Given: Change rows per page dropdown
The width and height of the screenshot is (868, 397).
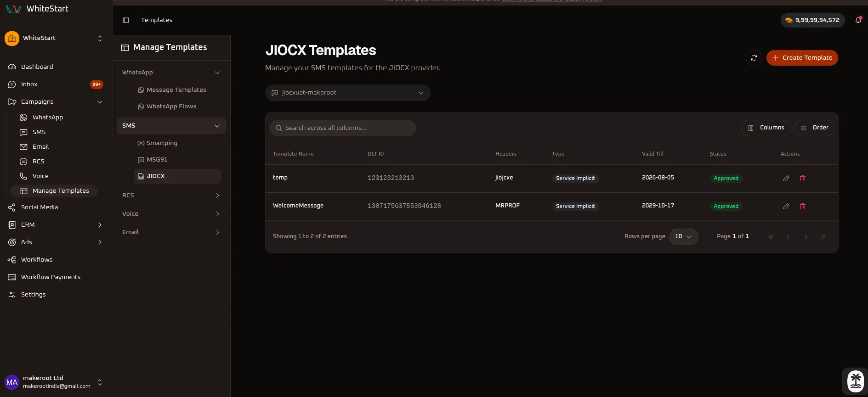Looking at the screenshot, I should 684,236.
